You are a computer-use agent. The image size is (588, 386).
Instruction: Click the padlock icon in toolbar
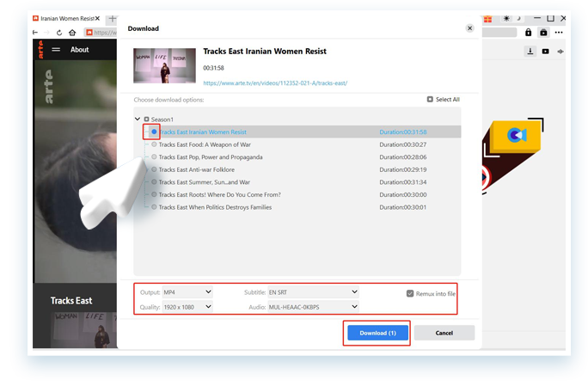(528, 33)
